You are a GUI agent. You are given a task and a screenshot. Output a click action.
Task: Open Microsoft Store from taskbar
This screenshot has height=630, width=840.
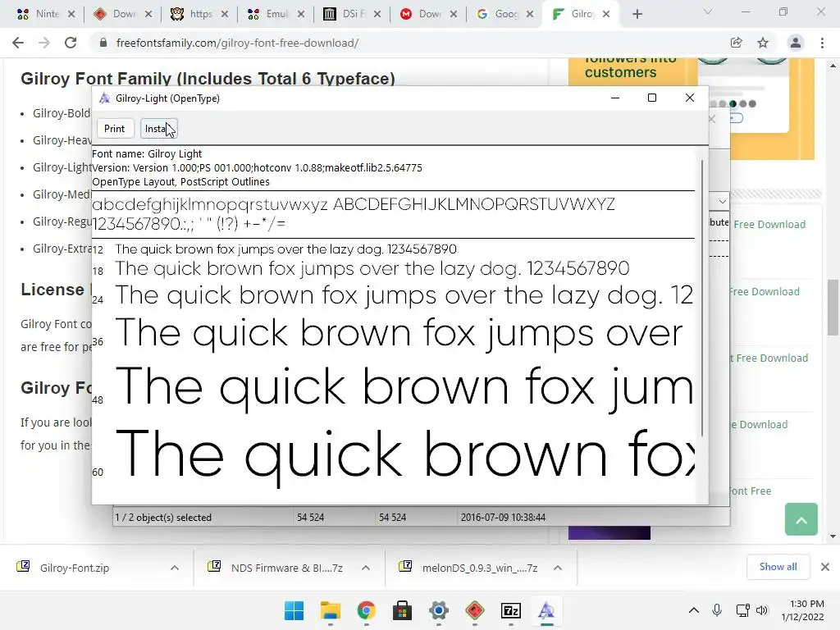click(x=402, y=610)
